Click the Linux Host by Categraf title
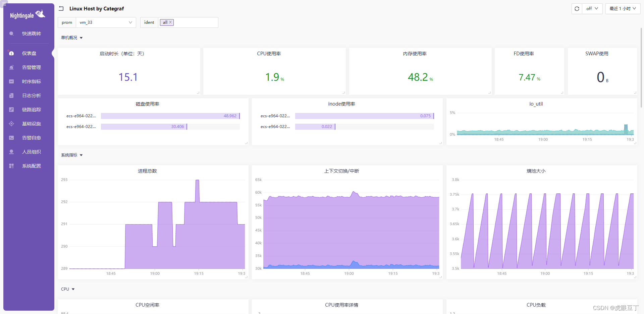Screen dimensions: 644x314 point(97,9)
